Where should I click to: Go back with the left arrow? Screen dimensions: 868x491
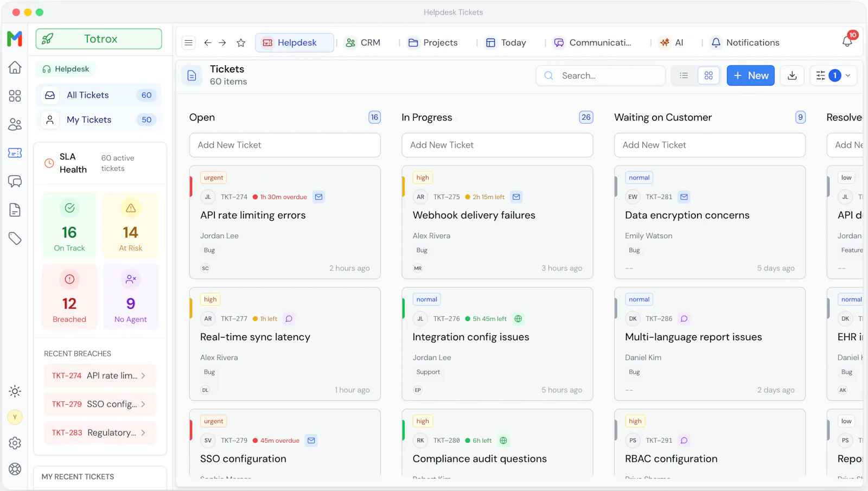pyautogui.click(x=208, y=43)
